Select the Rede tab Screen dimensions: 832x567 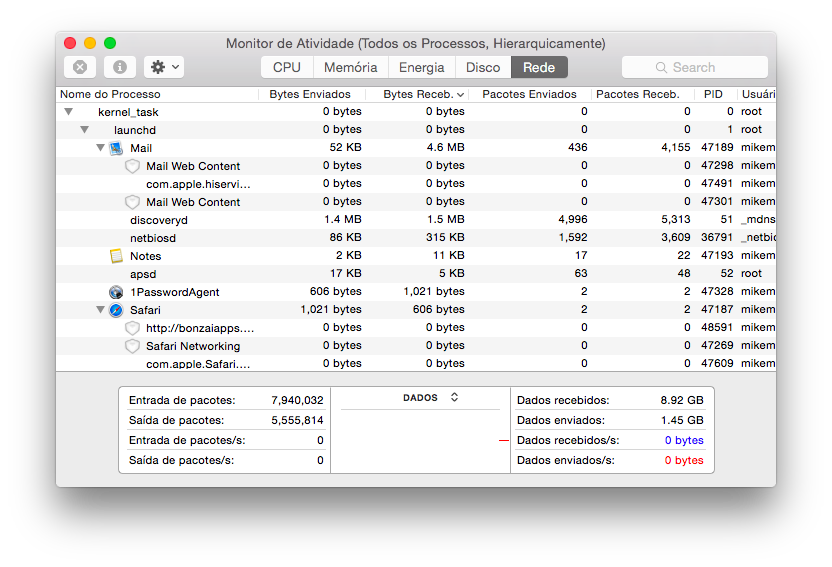539,67
